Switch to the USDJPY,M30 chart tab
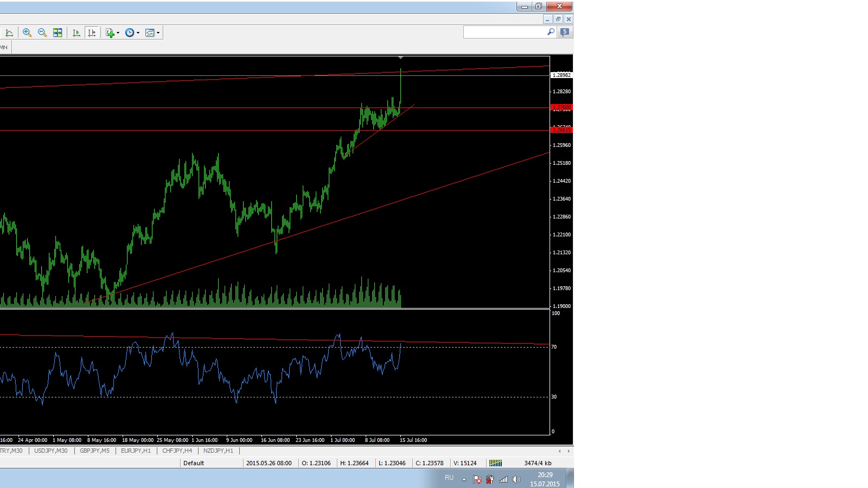The image size is (868, 488). pos(51,451)
